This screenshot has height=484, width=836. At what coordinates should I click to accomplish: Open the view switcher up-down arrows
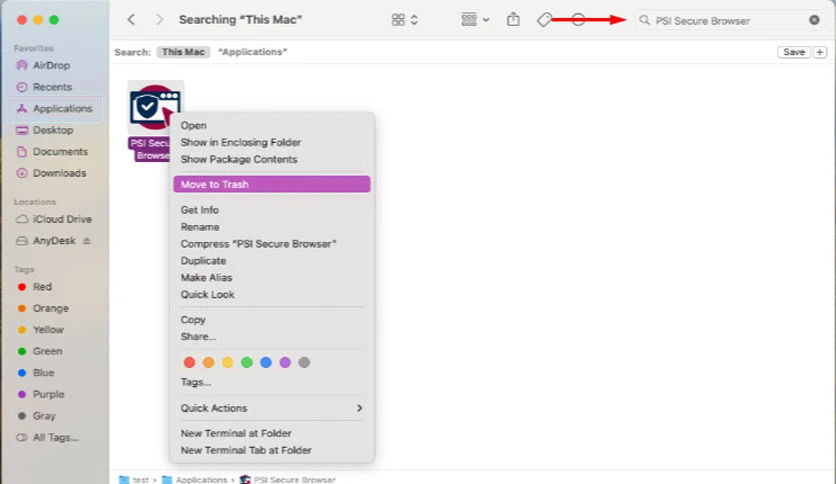(x=414, y=20)
